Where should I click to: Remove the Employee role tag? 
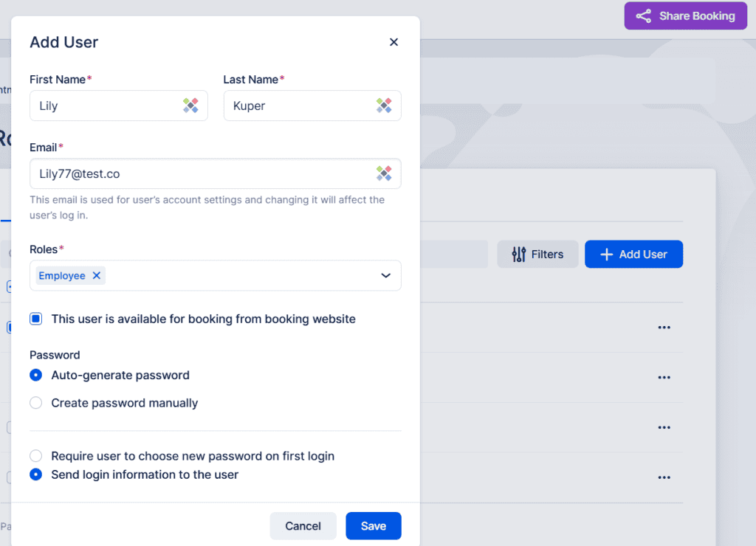point(97,275)
